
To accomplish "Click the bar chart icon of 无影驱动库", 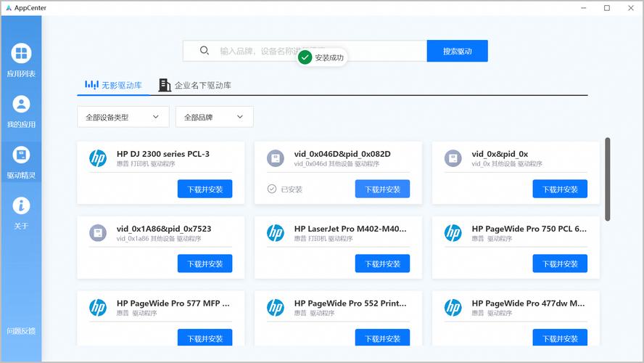I will point(91,85).
